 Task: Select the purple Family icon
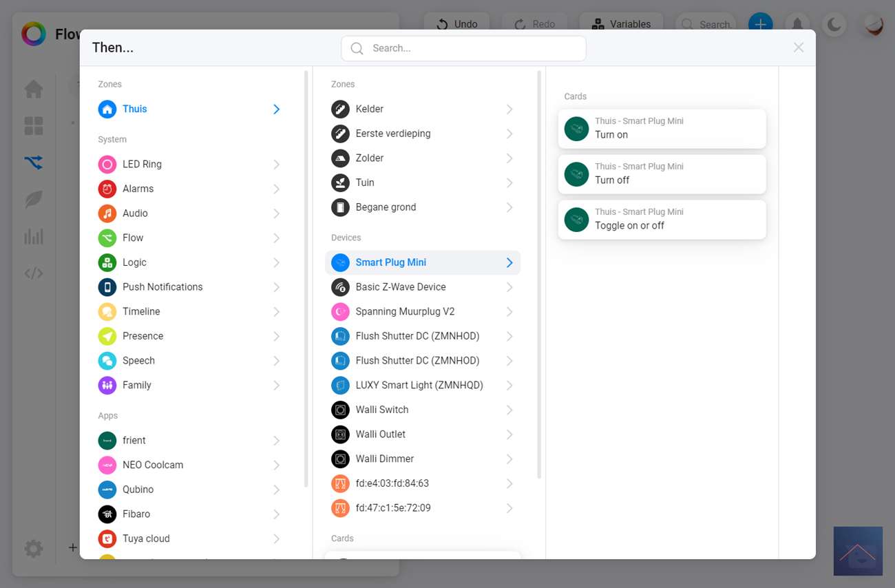(107, 385)
